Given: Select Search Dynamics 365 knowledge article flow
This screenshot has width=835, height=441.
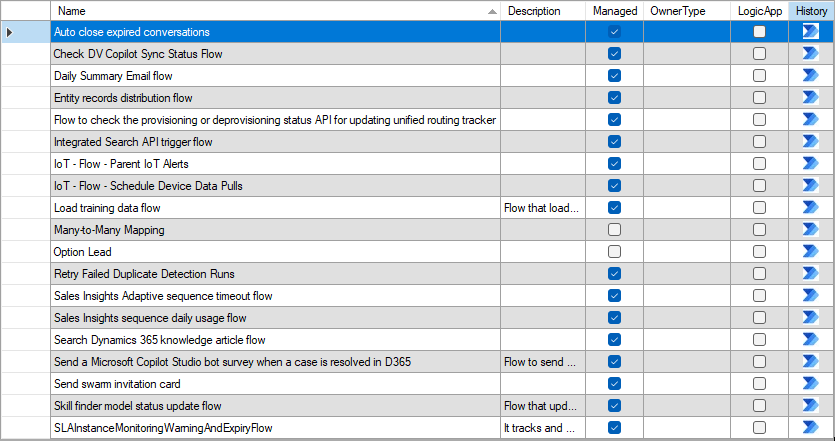Looking at the screenshot, I should click(x=276, y=340).
